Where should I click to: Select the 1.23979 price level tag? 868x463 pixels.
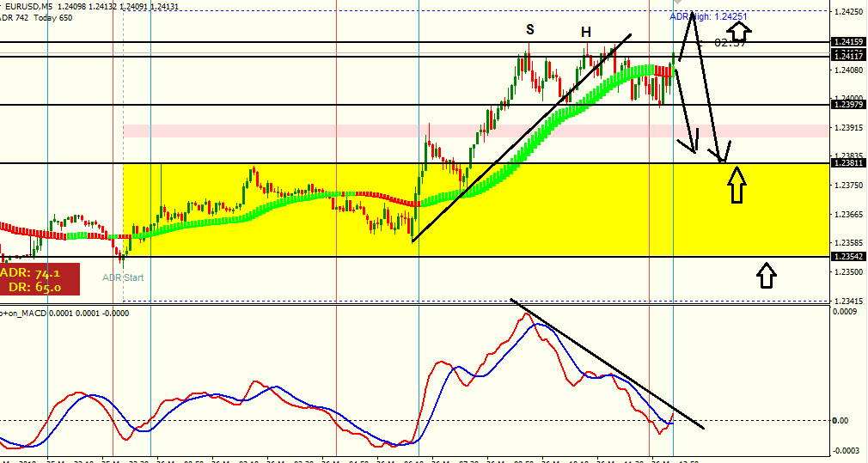tap(848, 104)
